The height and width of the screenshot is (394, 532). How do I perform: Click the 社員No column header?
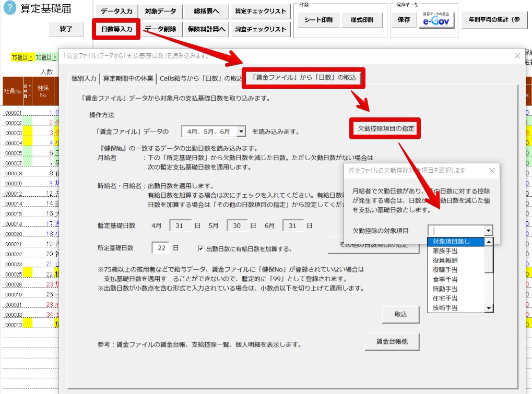13,91
